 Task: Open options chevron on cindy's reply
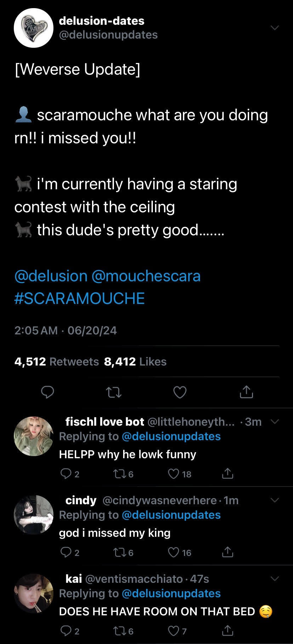pos(275,500)
